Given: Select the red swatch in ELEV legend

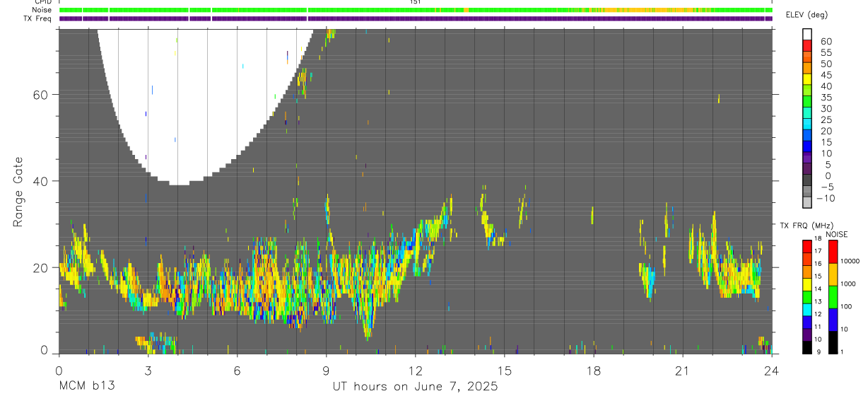Looking at the screenshot, I should tap(807, 46).
